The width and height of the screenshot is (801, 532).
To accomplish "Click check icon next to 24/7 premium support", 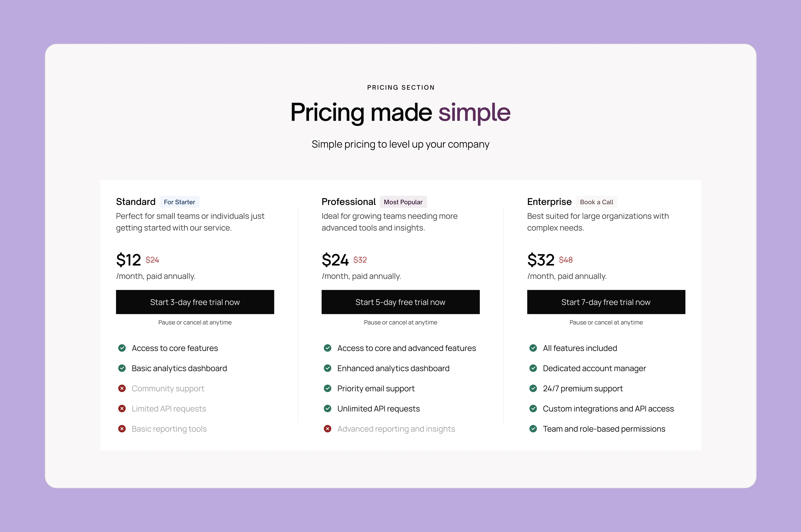I will coord(533,389).
